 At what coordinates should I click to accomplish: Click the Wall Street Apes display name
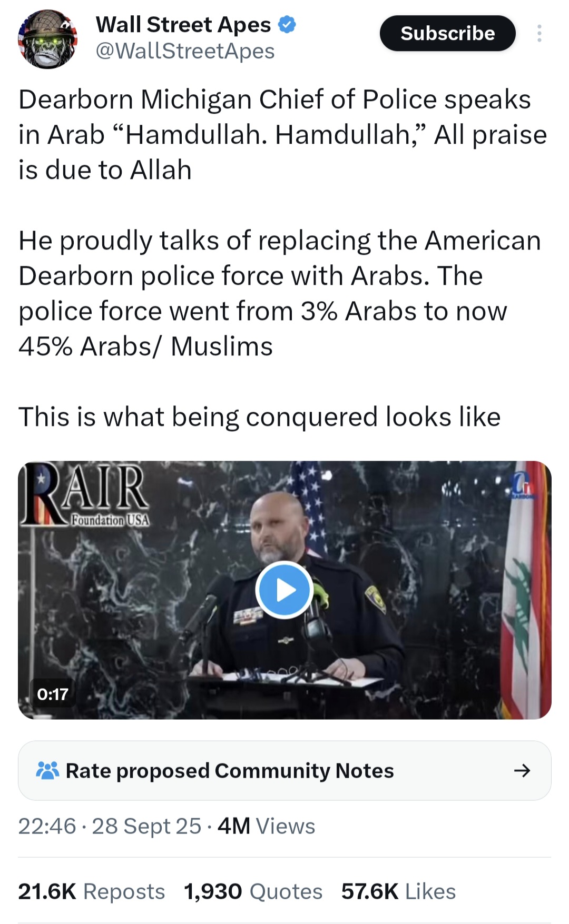click(183, 24)
